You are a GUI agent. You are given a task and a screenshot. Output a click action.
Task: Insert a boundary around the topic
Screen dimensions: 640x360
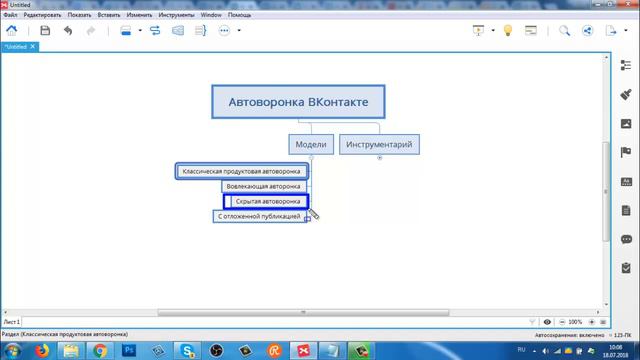click(x=178, y=30)
